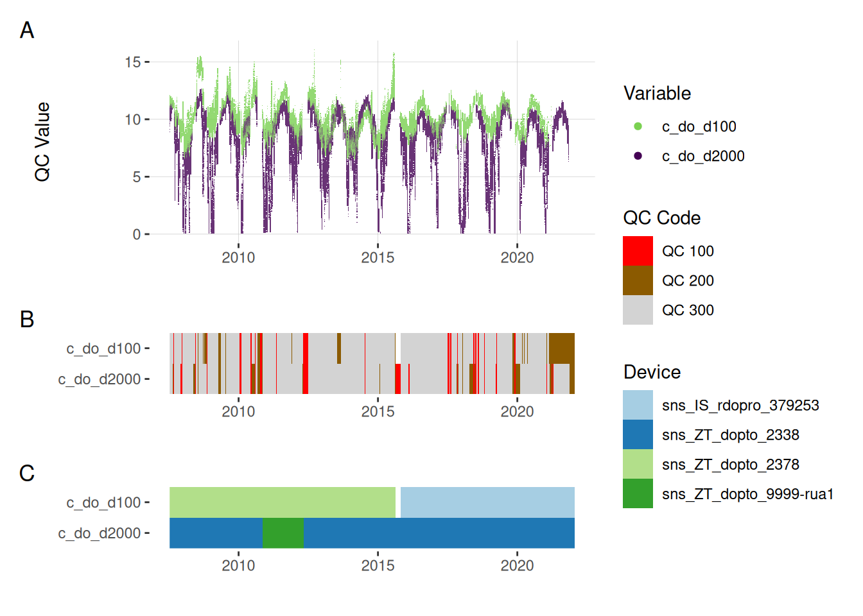Click the panel B label
The width and height of the screenshot is (863, 616).
[x=27, y=319]
